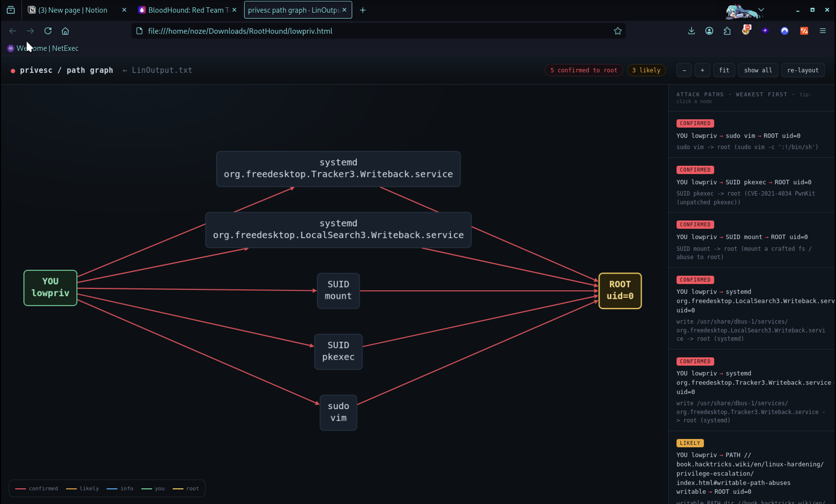Open the sudo vim attack path entry

tap(752, 135)
